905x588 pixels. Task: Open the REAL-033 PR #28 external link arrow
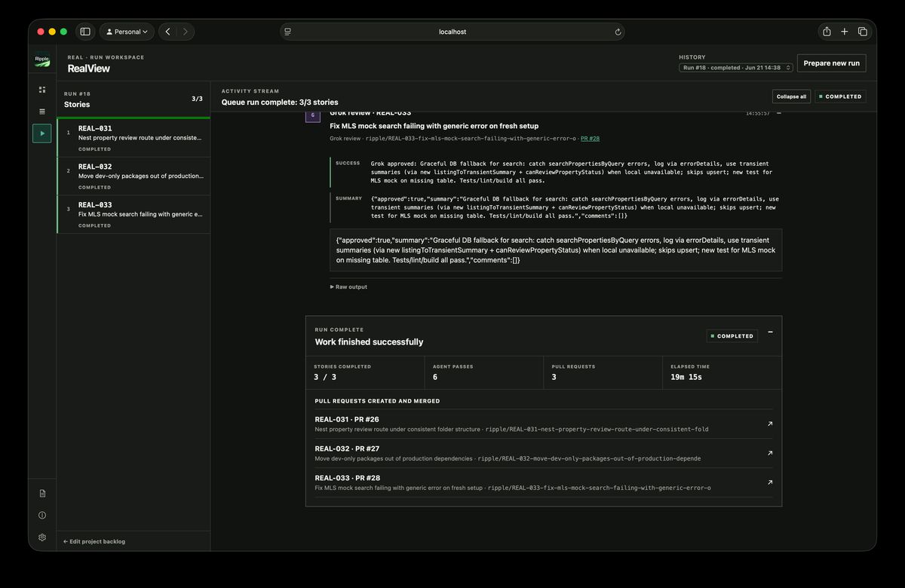point(769,482)
